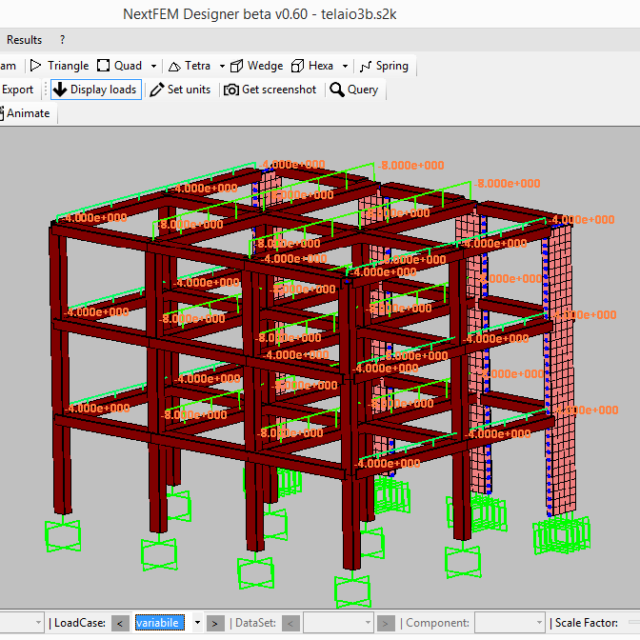Choose the Tetra element tool
Screen dimensions: 640x640
(189, 65)
